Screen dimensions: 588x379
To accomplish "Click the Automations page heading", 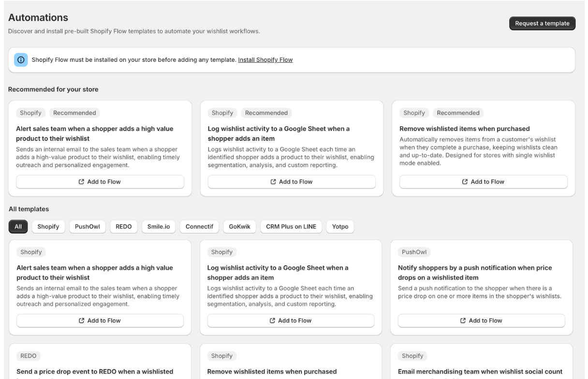I will pos(38,17).
